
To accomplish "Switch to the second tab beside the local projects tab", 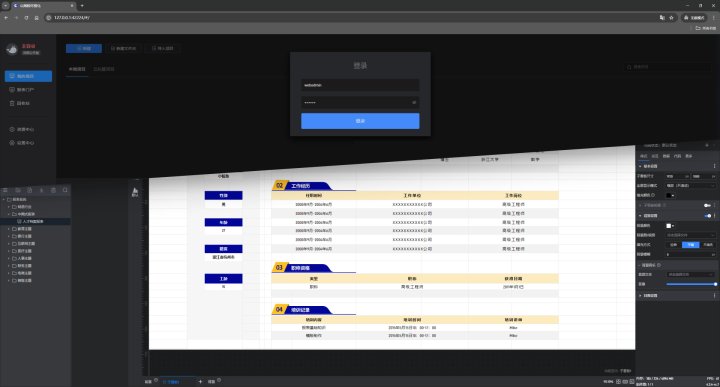I will click(104, 69).
